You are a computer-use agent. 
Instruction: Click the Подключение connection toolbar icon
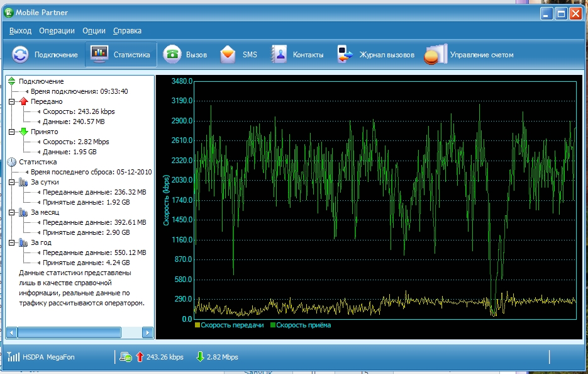[x=20, y=55]
